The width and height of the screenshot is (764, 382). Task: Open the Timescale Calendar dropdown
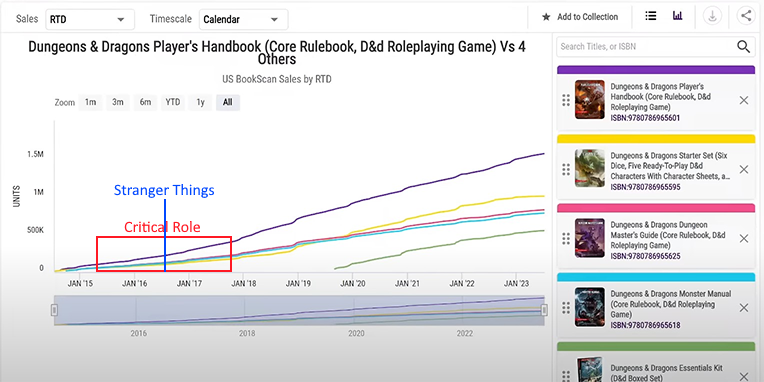click(x=244, y=19)
